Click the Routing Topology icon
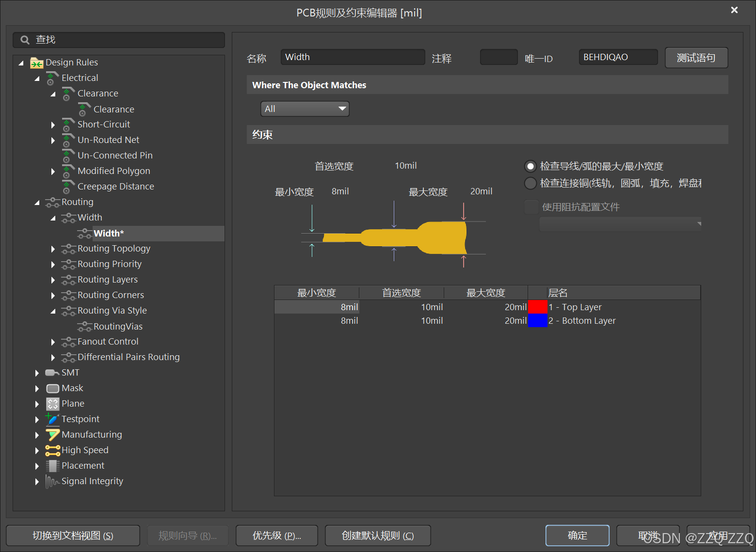The image size is (756, 552). point(68,249)
